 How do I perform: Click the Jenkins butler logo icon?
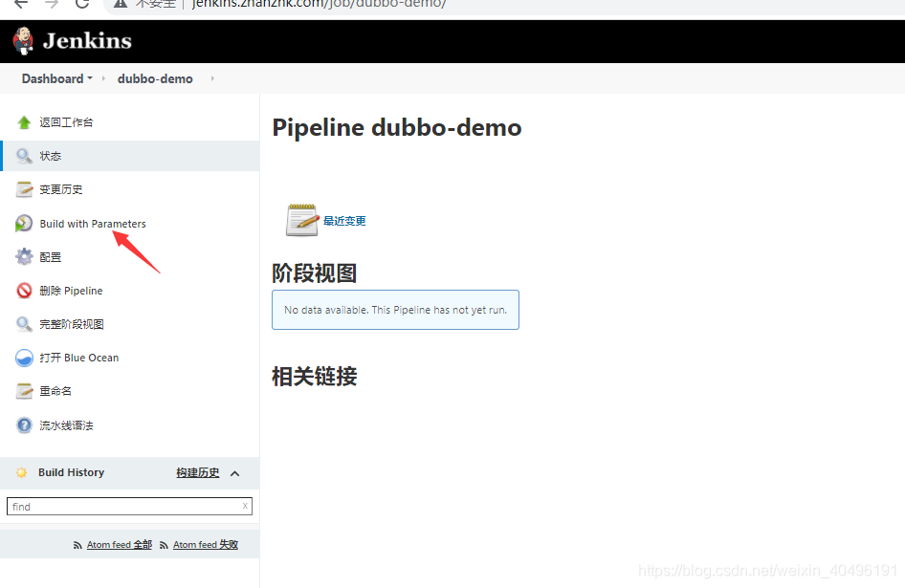pyautogui.click(x=23, y=41)
